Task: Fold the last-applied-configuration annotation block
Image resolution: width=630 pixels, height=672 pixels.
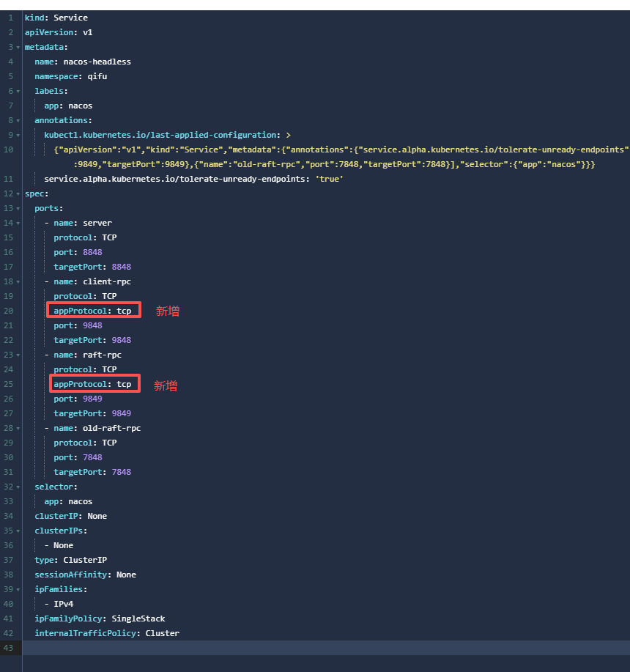Action: (18, 135)
